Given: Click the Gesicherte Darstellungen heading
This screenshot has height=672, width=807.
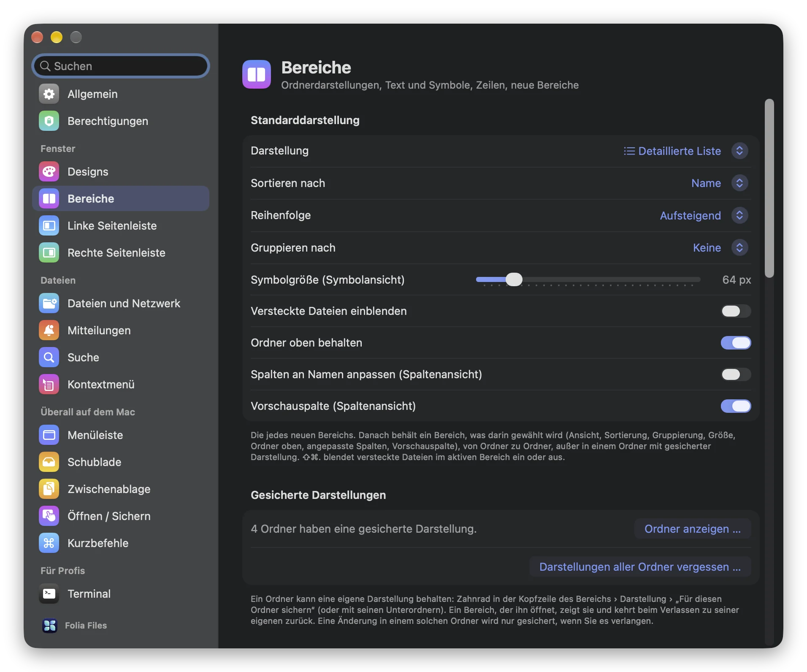Looking at the screenshot, I should [318, 495].
